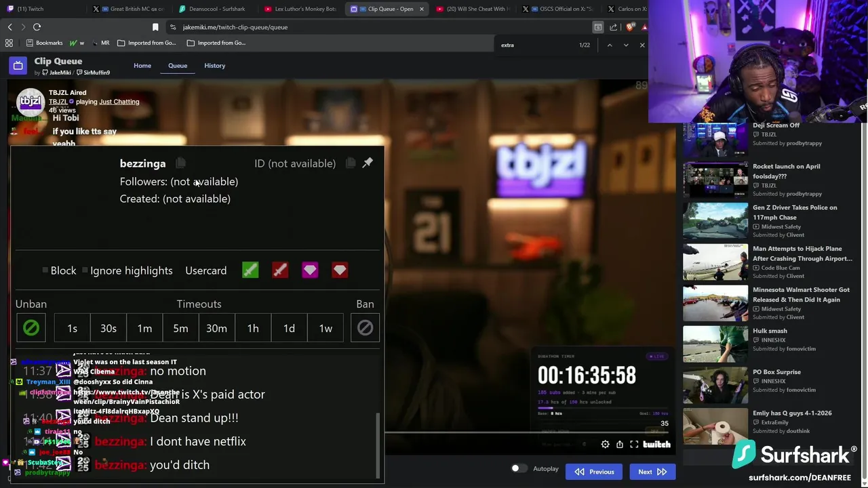
Task: Open the Bookmarks folder
Action: (44, 43)
